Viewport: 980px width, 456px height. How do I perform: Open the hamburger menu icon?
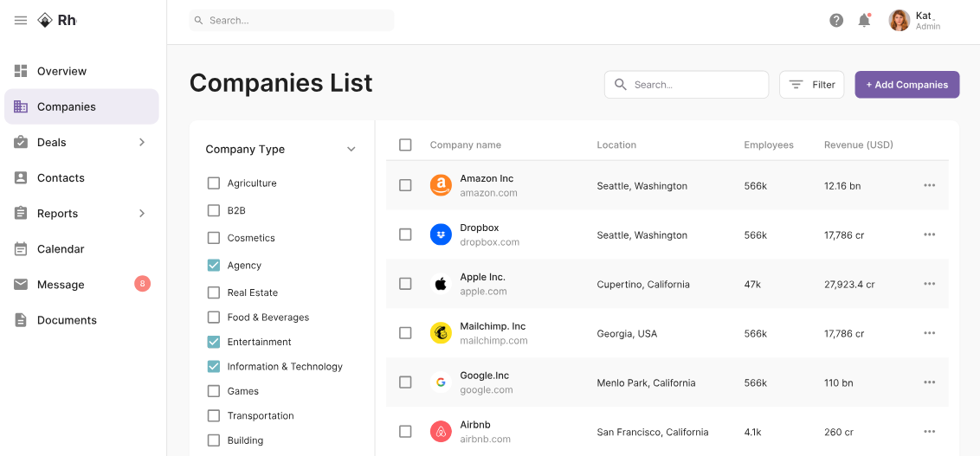coord(21,20)
